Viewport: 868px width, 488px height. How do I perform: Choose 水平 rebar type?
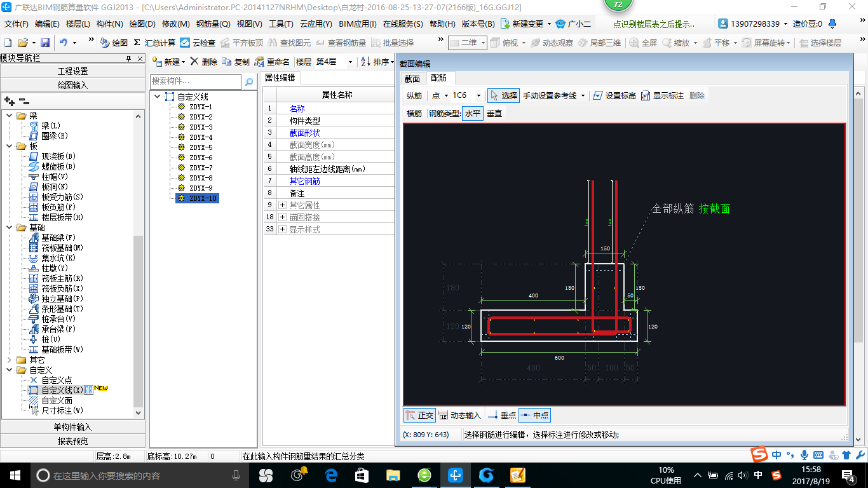pos(472,113)
